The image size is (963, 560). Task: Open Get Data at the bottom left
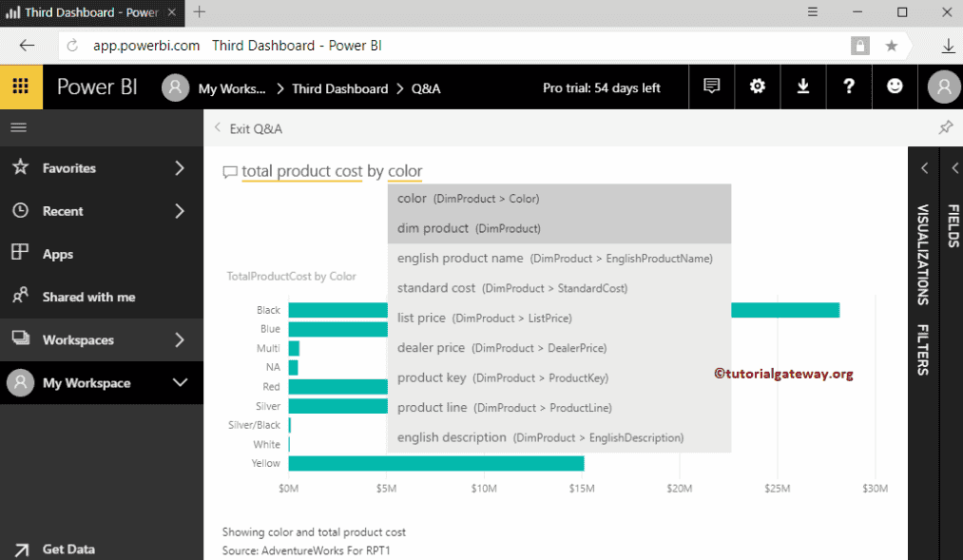[x=67, y=550]
